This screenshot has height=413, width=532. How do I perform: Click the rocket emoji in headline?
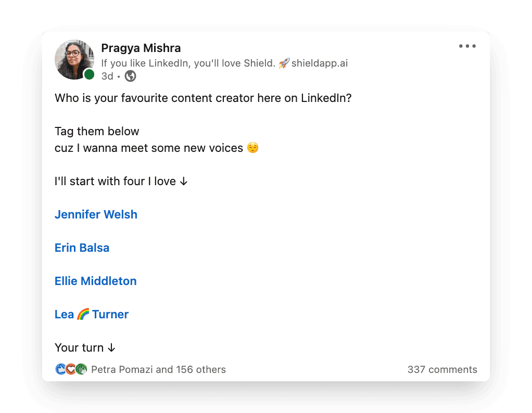284,63
